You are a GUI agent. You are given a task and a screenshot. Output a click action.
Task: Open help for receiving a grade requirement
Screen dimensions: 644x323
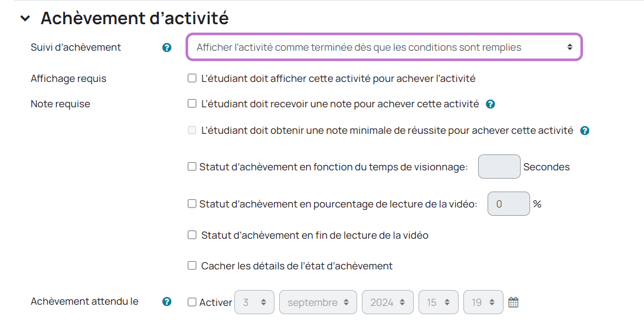click(490, 104)
